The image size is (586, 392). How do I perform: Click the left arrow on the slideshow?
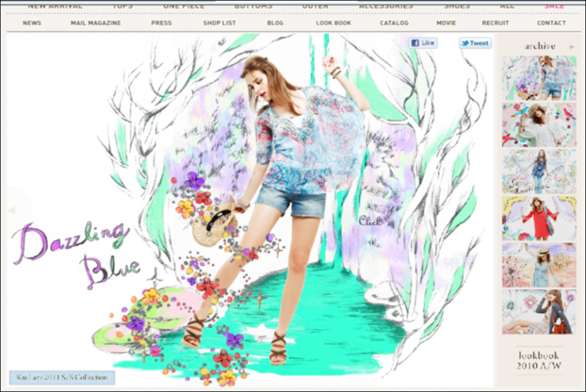pyautogui.click(x=12, y=209)
